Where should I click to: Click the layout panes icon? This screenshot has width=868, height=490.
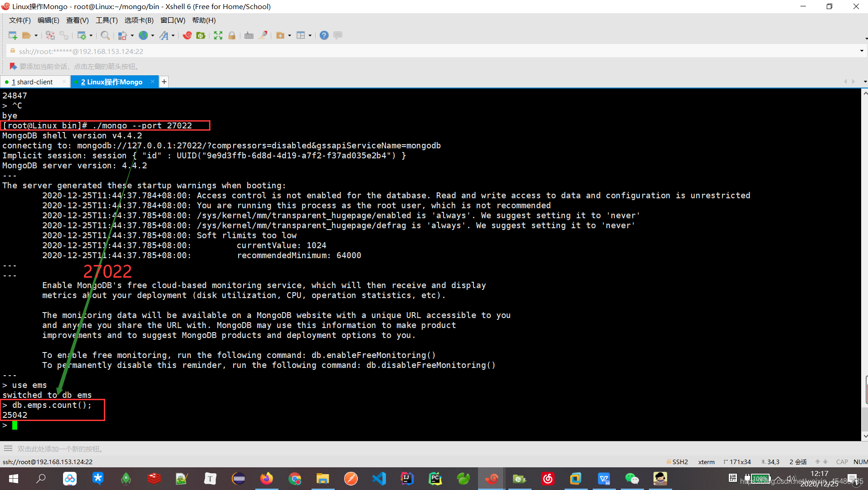(301, 35)
